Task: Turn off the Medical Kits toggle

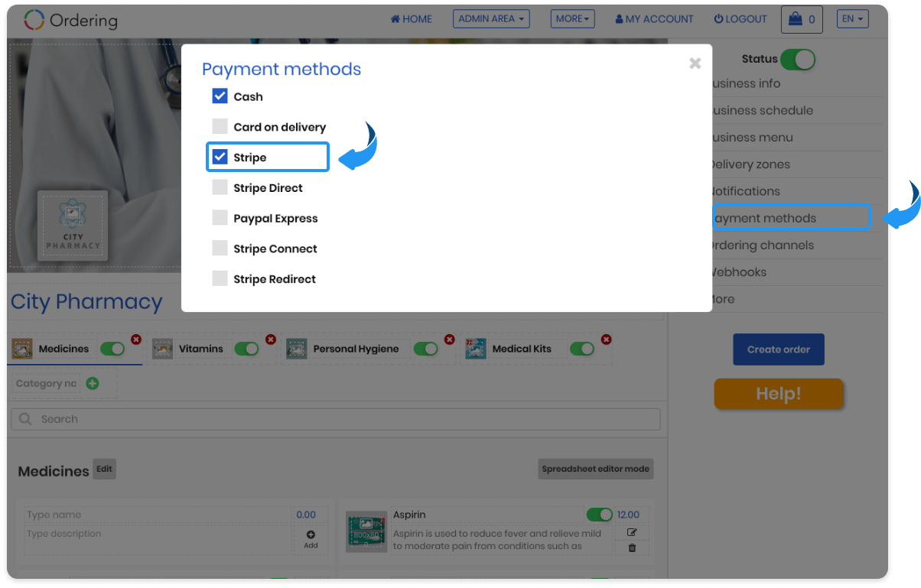Action: [x=582, y=349]
